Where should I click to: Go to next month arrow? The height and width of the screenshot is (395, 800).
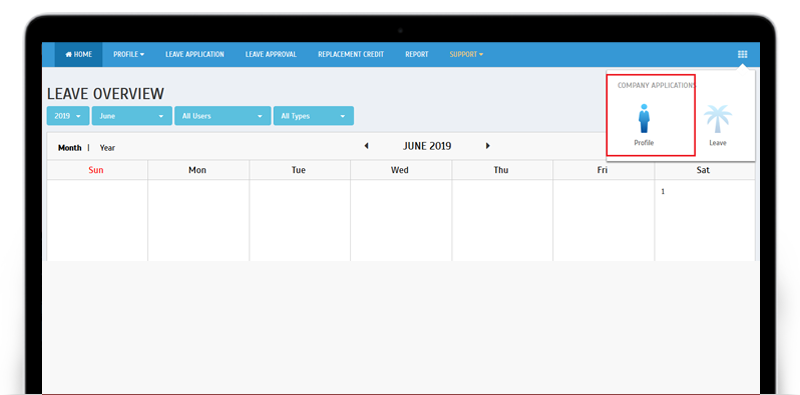click(487, 146)
